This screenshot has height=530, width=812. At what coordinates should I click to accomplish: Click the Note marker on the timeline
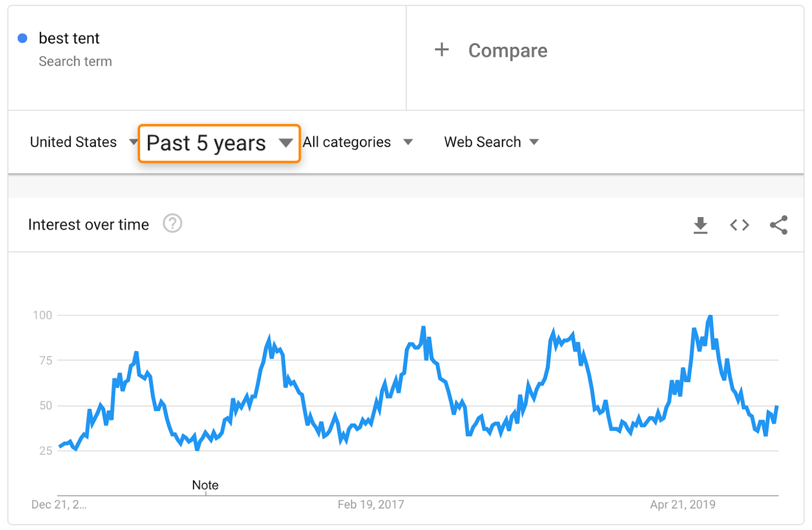205,485
